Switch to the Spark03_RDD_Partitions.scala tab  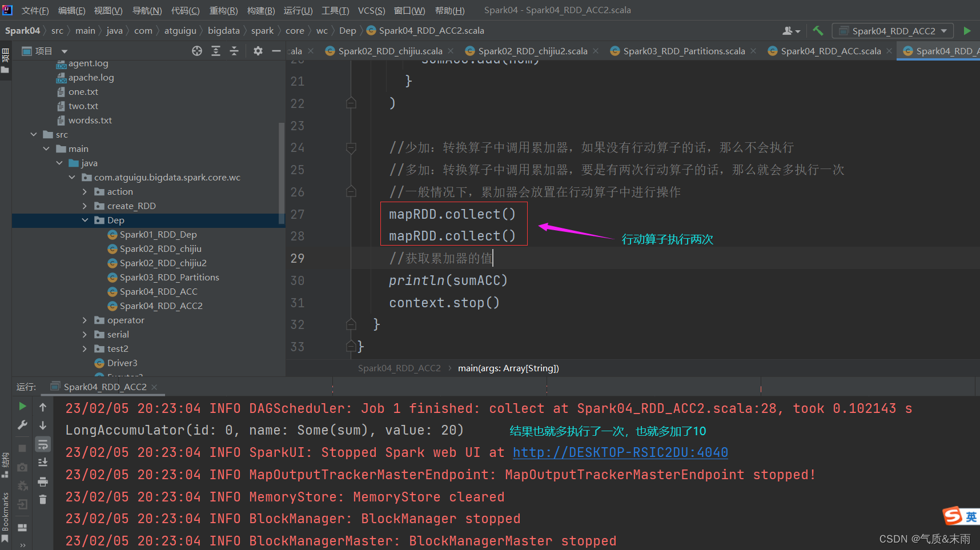[x=684, y=51]
